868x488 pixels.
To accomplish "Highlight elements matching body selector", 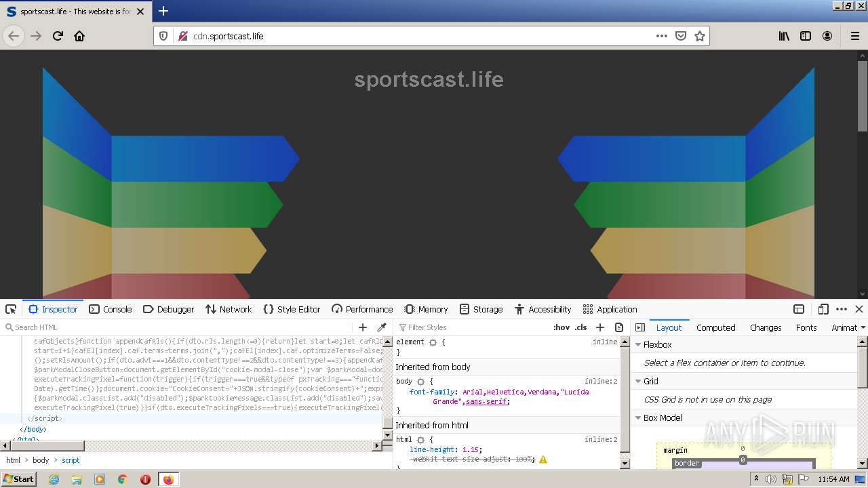I will 420,382.
